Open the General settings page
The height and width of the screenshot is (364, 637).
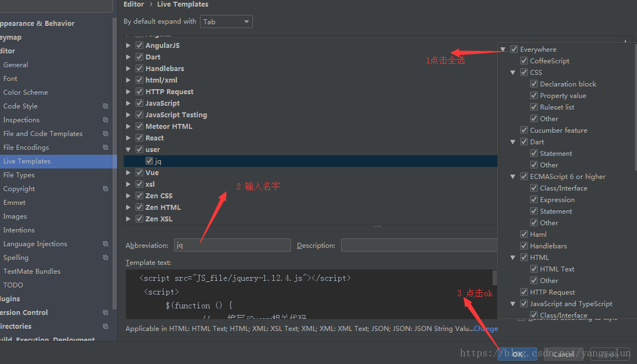click(15, 65)
